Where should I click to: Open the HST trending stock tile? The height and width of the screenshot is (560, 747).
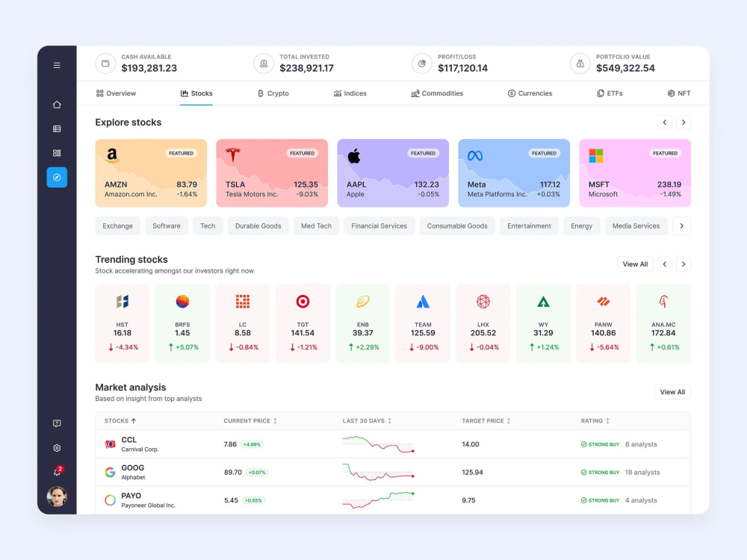tap(123, 323)
